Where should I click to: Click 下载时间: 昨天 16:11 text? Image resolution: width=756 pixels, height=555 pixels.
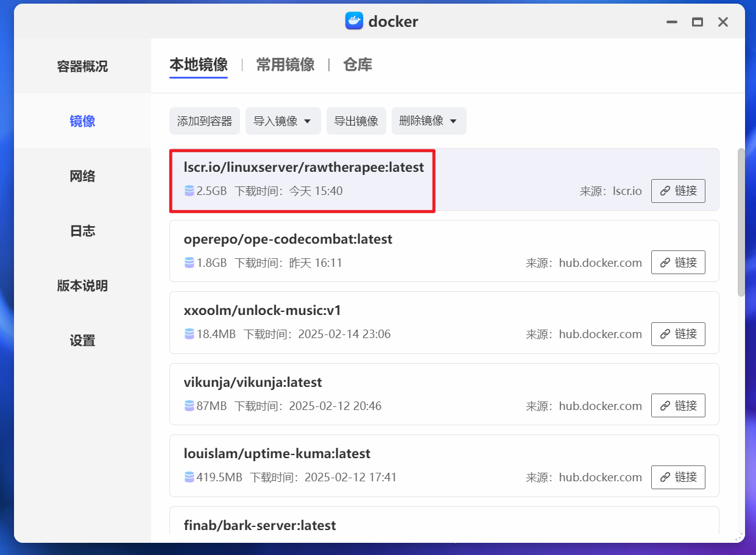pos(289,263)
